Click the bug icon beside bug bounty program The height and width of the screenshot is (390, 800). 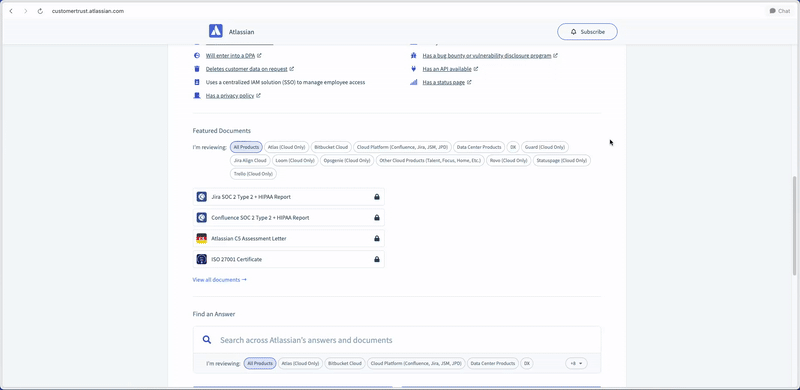click(414, 56)
